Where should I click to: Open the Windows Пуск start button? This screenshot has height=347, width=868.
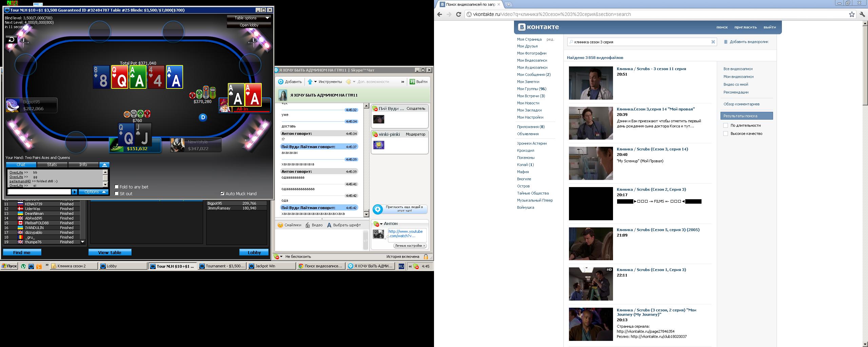coord(9,266)
